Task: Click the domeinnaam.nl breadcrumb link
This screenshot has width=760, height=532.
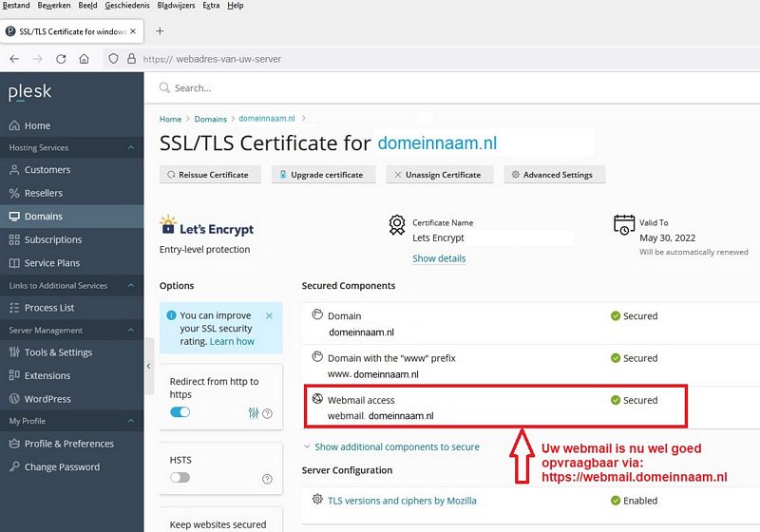Action: [x=267, y=118]
